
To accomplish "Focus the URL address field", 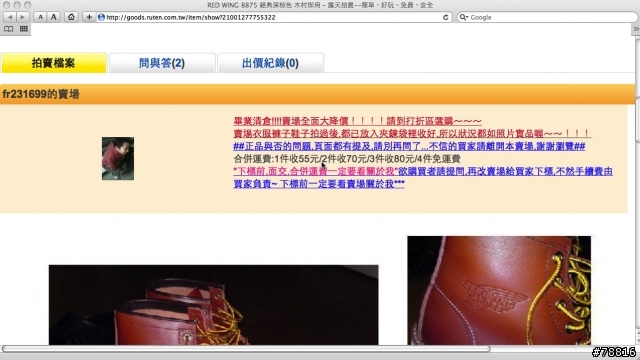I will 273,17.
